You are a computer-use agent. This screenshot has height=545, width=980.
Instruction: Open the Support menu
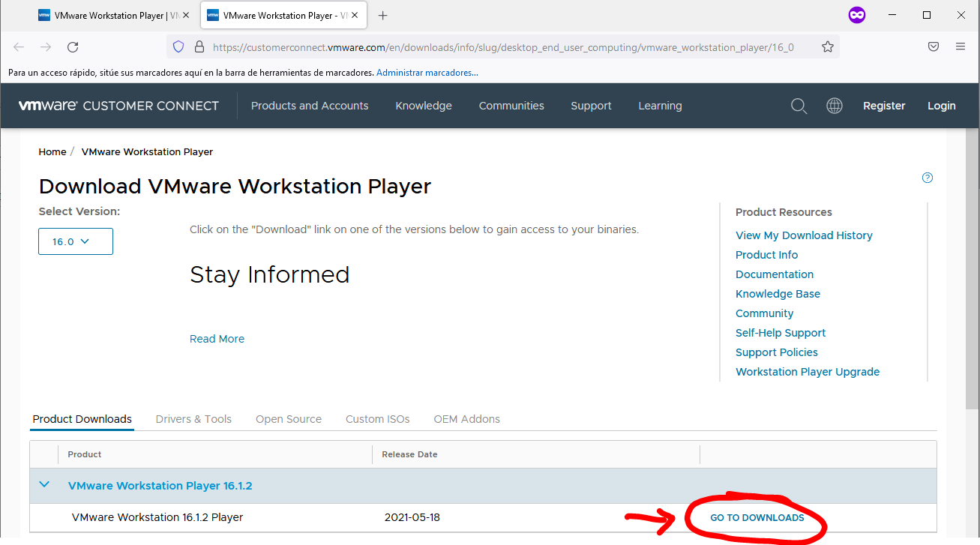[591, 106]
